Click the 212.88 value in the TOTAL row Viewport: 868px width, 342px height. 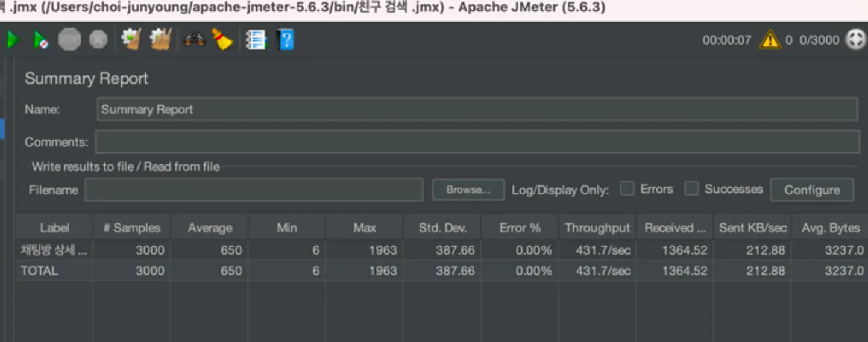(x=766, y=271)
